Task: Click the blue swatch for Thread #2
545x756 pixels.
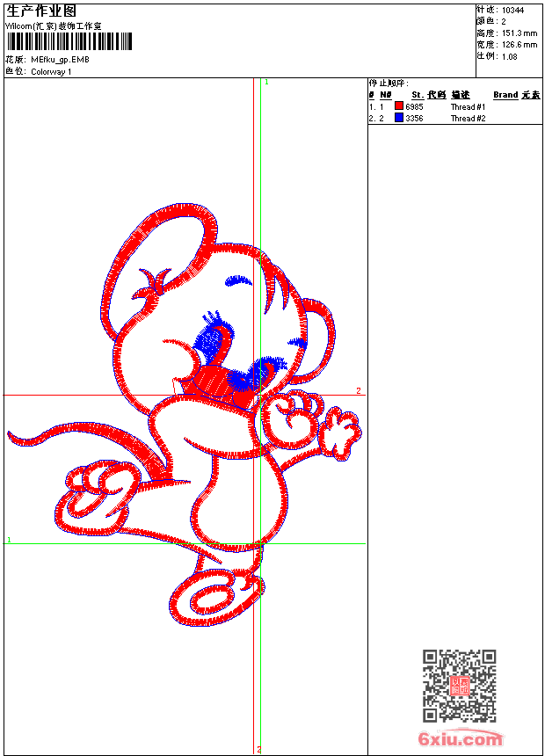Action: coord(399,117)
